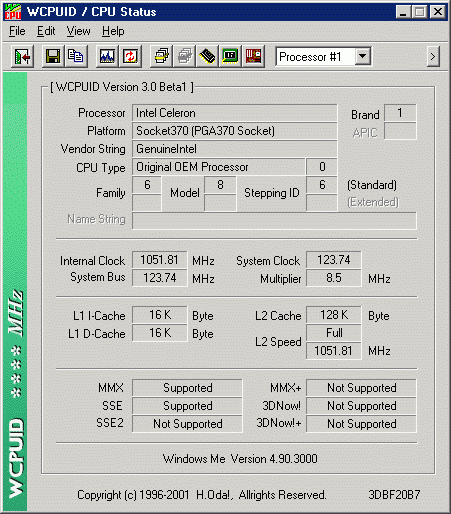Open the real-time clock graph icon

coord(107,56)
